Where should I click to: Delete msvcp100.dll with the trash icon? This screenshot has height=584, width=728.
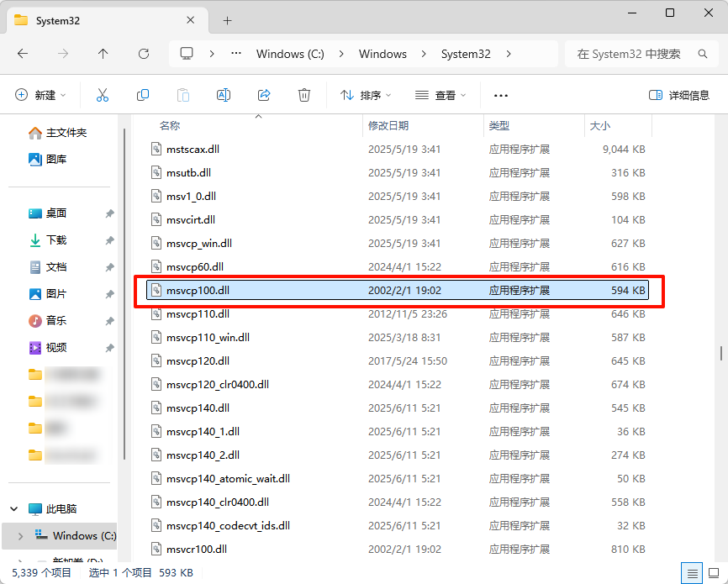click(303, 94)
